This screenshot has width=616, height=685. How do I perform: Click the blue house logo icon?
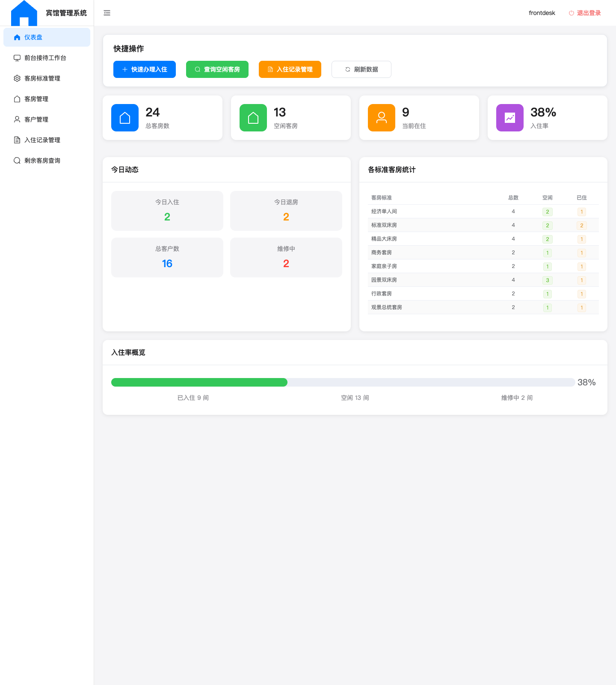coord(24,13)
